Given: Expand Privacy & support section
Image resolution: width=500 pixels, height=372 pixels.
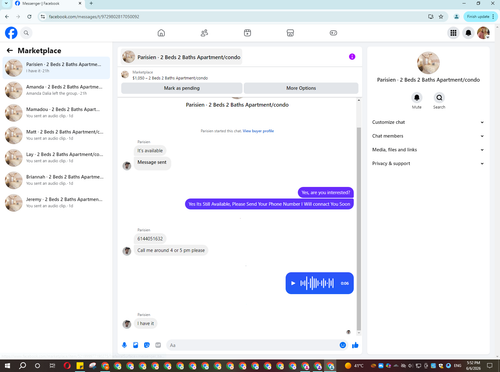Looking at the screenshot, I should click(x=428, y=163).
